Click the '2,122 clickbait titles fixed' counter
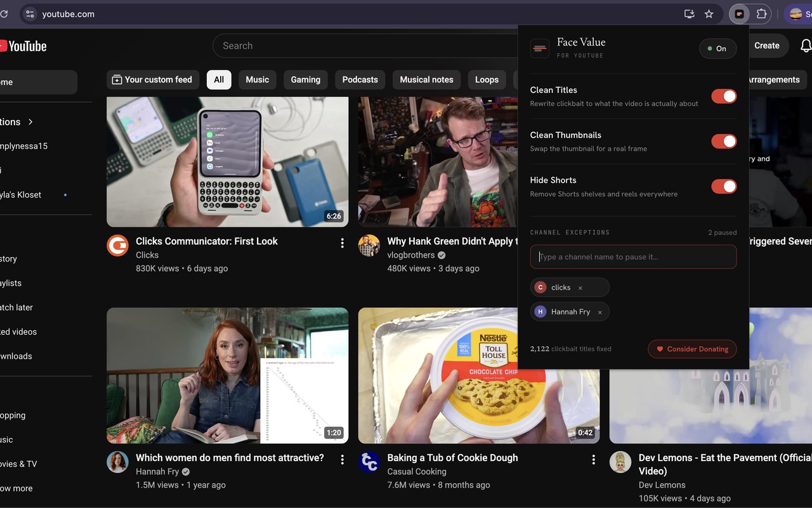Screen dimensions: 812x508 pyautogui.click(x=571, y=349)
